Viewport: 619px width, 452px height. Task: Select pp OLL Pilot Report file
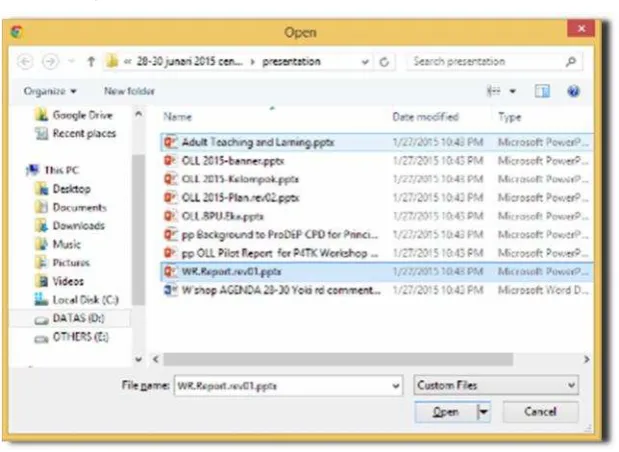click(377, 253)
